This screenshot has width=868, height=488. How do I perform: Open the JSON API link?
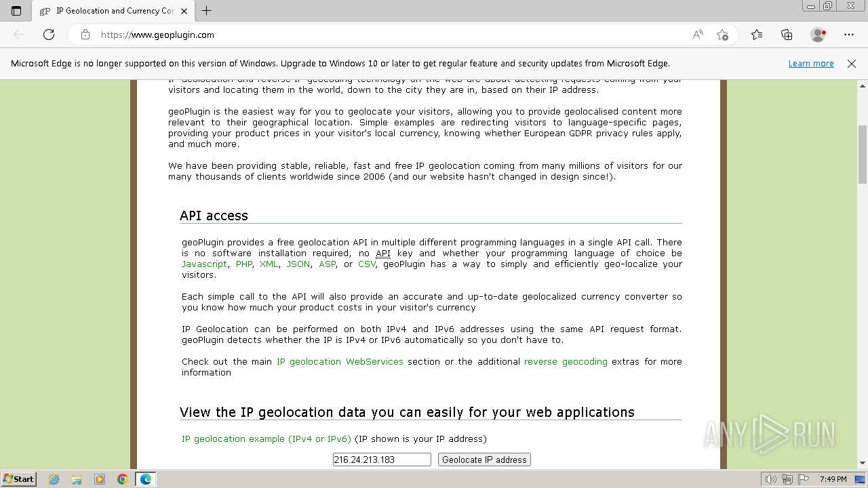(298, 264)
